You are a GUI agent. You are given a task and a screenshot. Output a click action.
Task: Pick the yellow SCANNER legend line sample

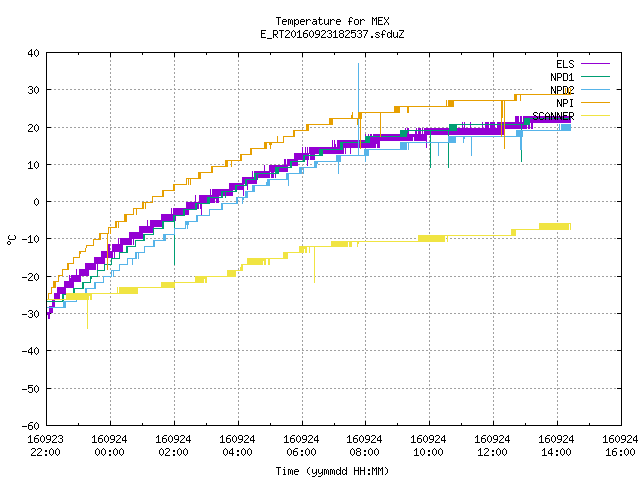595,116
